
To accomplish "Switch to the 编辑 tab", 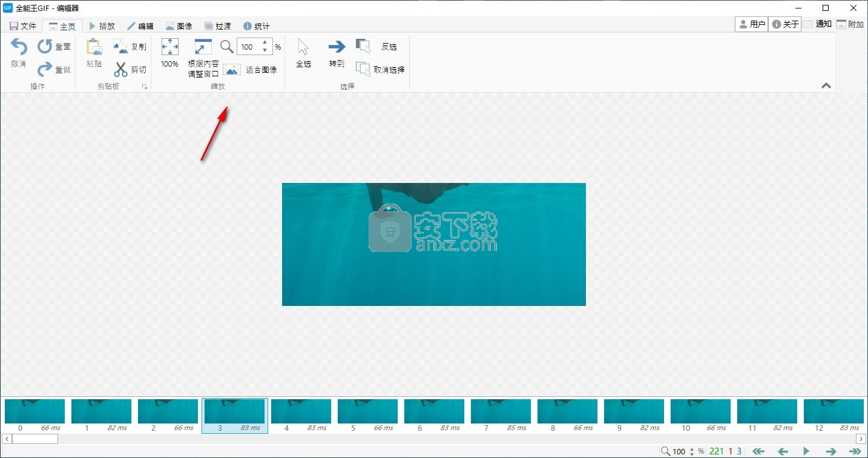I will point(140,26).
